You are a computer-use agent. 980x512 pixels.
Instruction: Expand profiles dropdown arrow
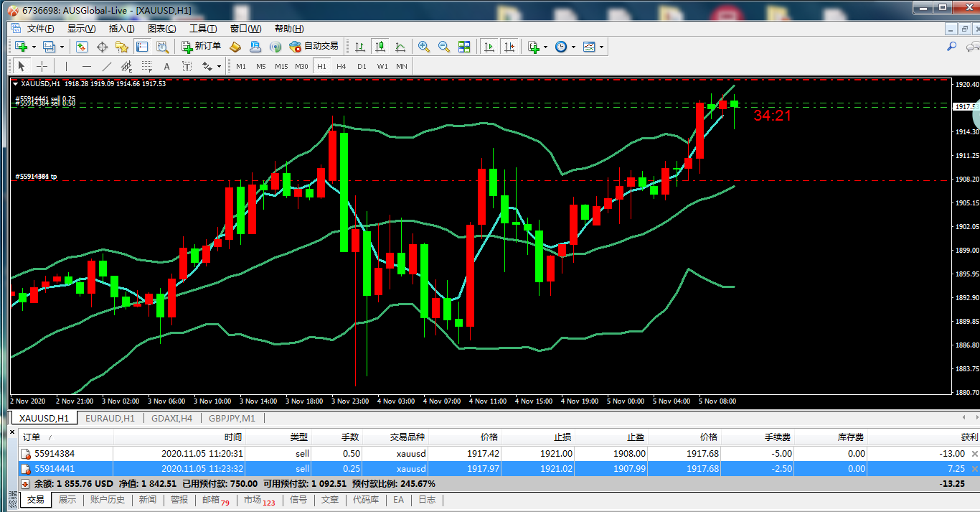pos(62,47)
